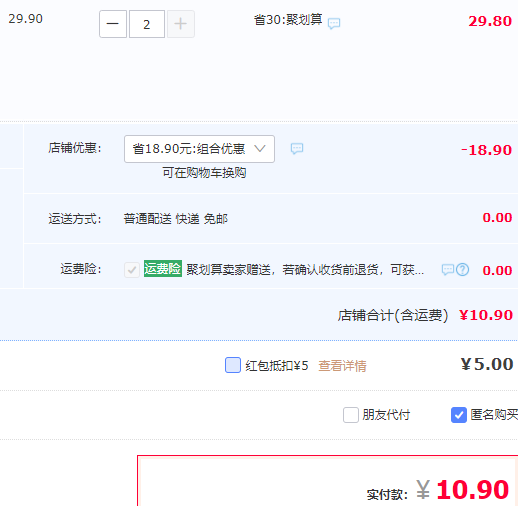
Task: Open the chat bubble icon in 运费险 row
Action: (x=447, y=269)
